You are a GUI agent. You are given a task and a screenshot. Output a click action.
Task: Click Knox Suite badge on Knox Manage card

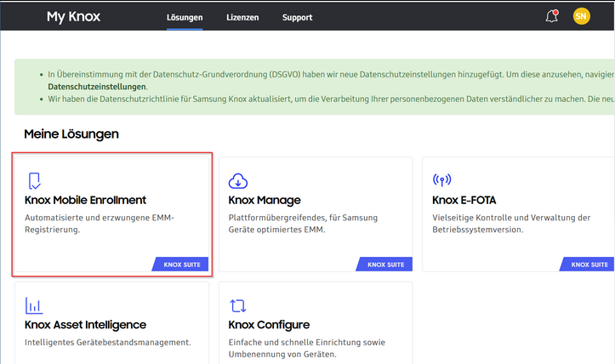click(384, 264)
